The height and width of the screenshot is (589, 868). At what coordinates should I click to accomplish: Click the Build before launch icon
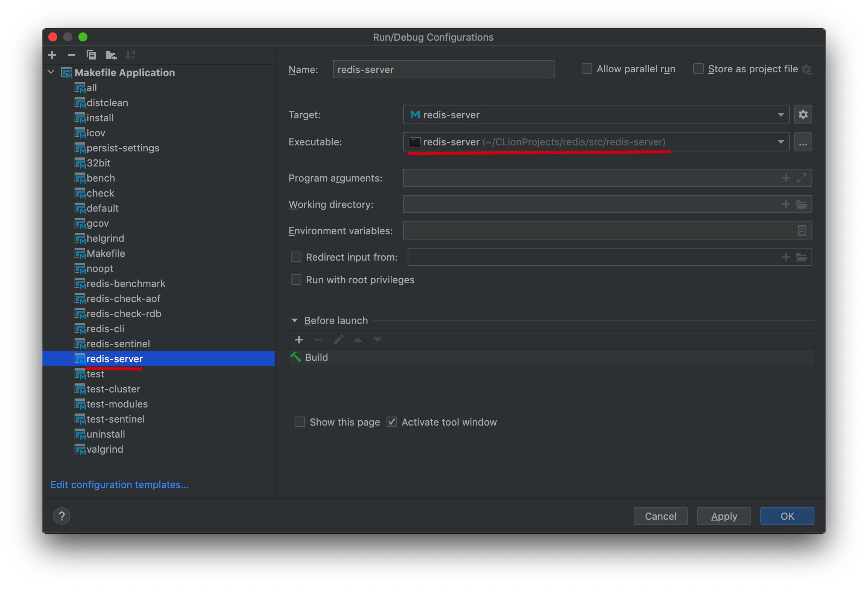click(x=297, y=356)
